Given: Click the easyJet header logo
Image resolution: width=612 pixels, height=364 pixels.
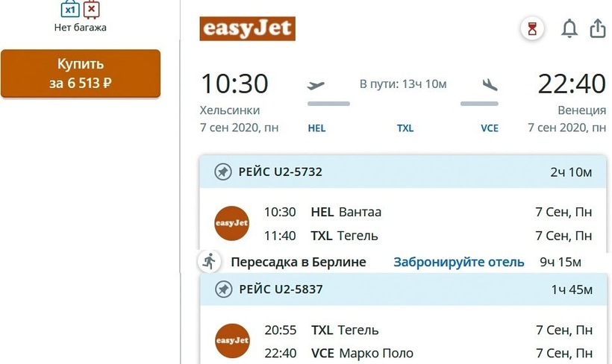Looking at the screenshot, I should pyautogui.click(x=247, y=28).
